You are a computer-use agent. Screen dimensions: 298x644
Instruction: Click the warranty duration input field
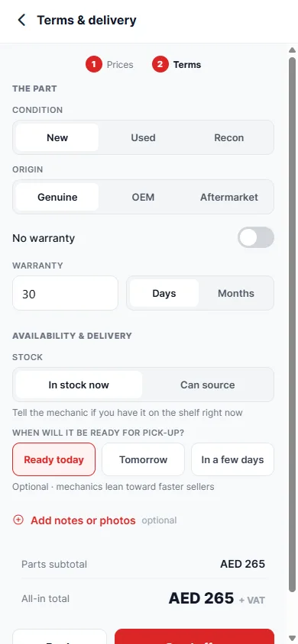66,293
